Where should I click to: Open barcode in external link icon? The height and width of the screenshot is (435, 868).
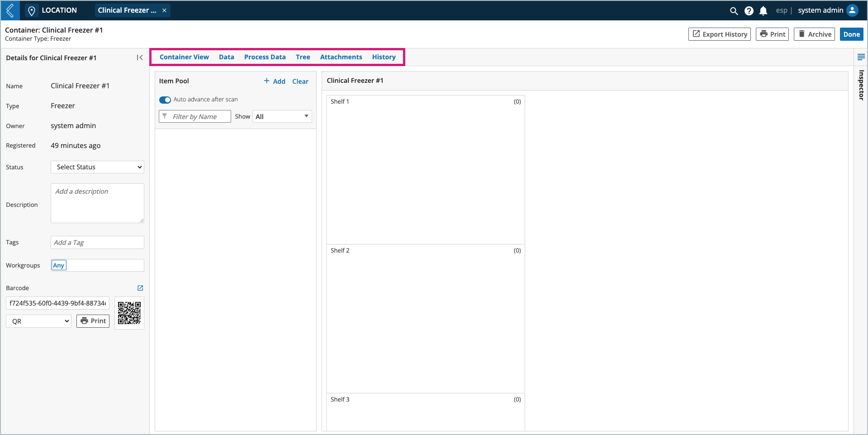pyautogui.click(x=140, y=288)
